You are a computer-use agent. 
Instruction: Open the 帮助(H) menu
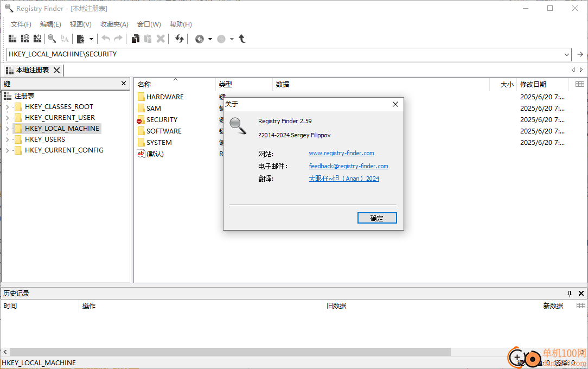(x=181, y=24)
